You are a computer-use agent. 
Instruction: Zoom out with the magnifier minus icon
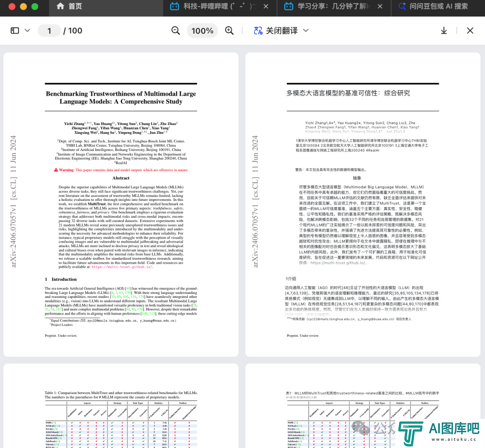[176, 31]
